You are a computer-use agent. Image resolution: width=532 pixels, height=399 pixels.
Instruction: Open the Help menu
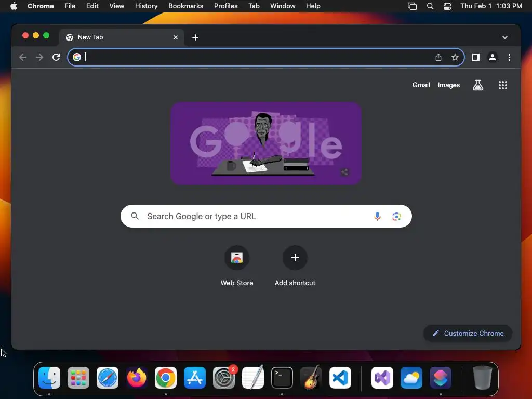point(313,6)
